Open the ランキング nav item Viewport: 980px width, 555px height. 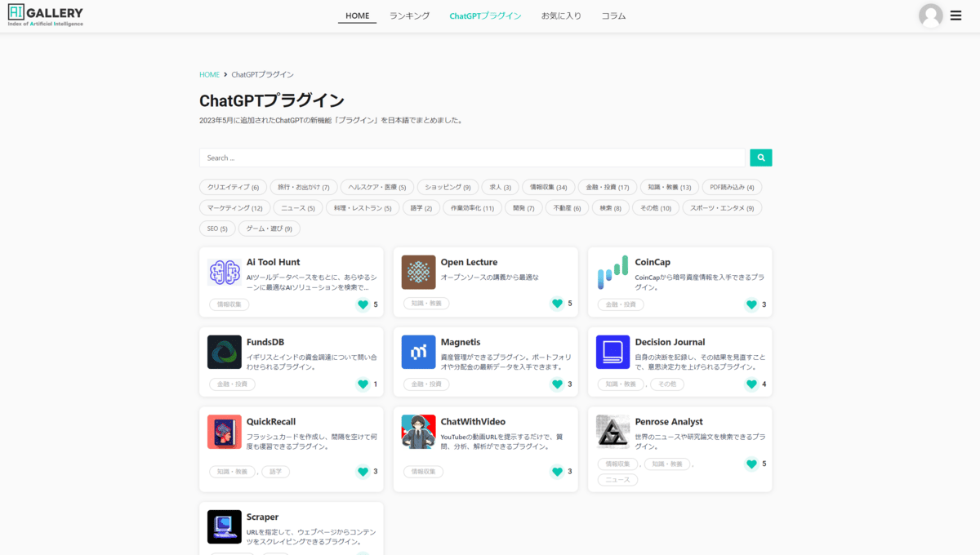(x=409, y=16)
